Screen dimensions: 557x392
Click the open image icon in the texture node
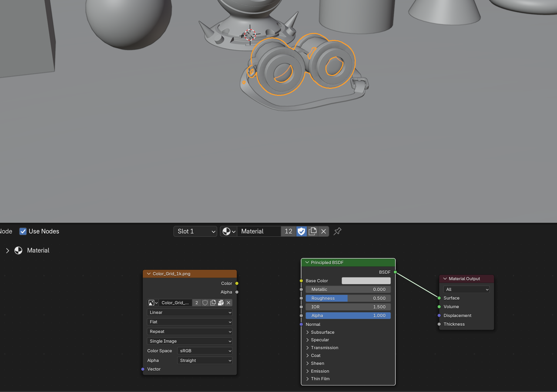point(221,303)
